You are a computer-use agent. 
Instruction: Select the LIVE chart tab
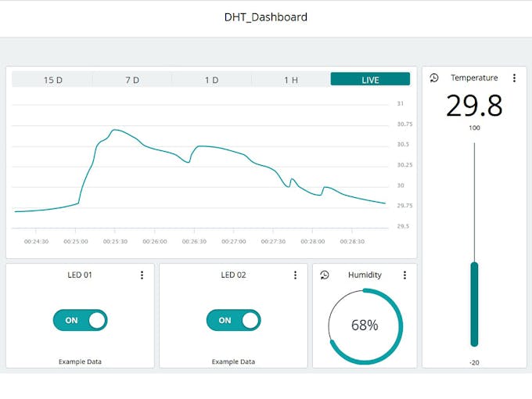coord(370,80)
